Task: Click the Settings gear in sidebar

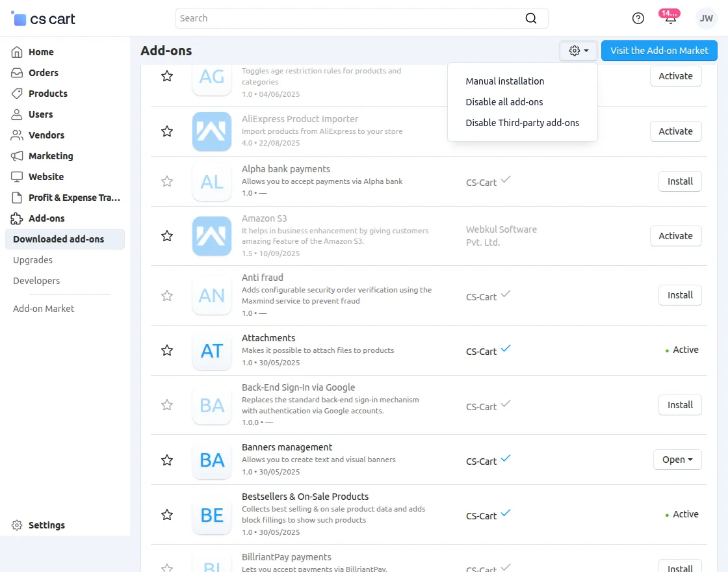Action: click(x=17, y=525)
